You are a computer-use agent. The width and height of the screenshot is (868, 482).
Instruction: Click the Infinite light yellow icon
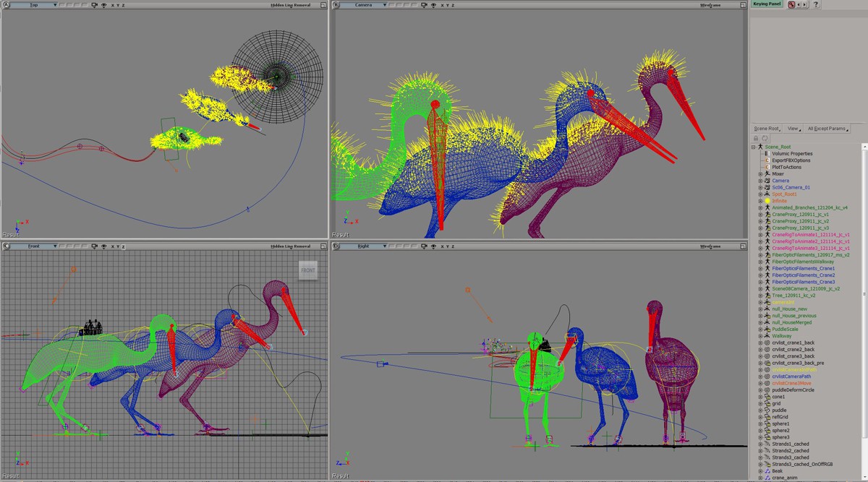click(x=767, y=201)
